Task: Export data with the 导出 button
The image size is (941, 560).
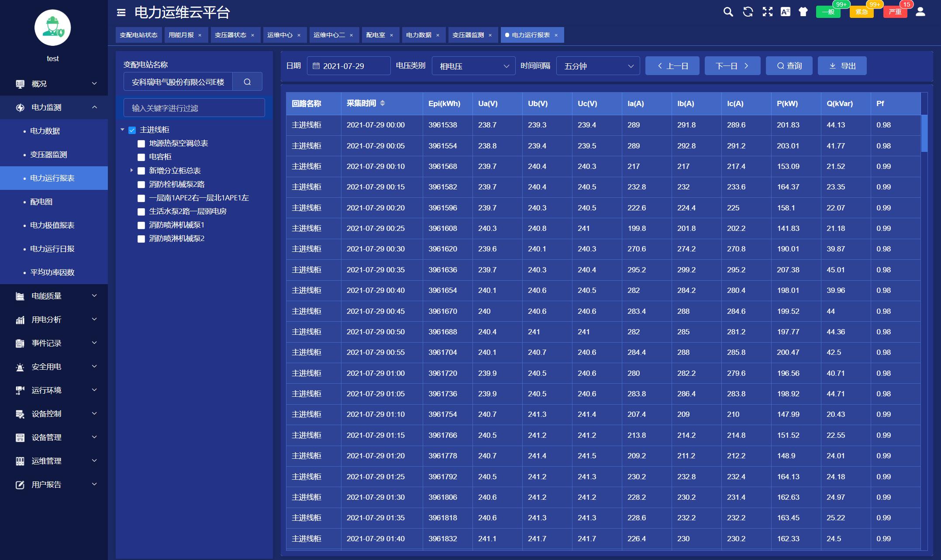Action: [x=842, y=66]
